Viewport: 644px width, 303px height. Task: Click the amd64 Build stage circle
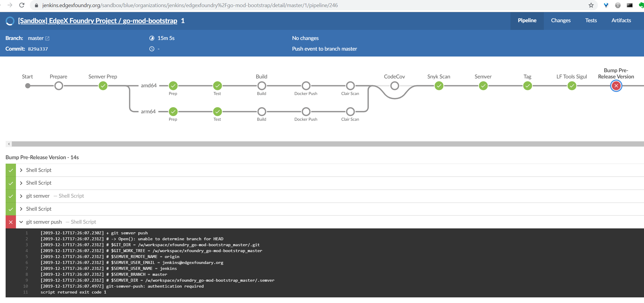click(x=261, y=86)
